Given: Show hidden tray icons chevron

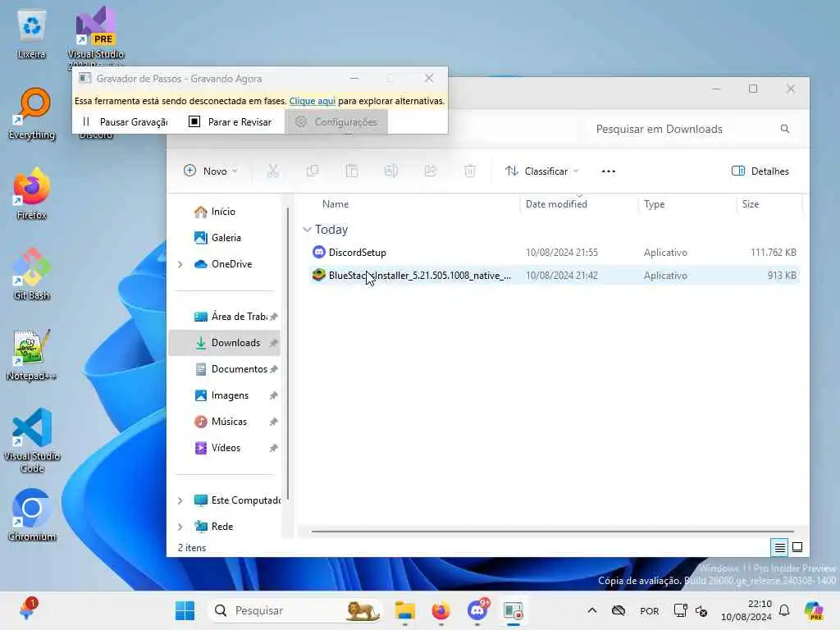Looking at the screenshot, I should (592, 610).
